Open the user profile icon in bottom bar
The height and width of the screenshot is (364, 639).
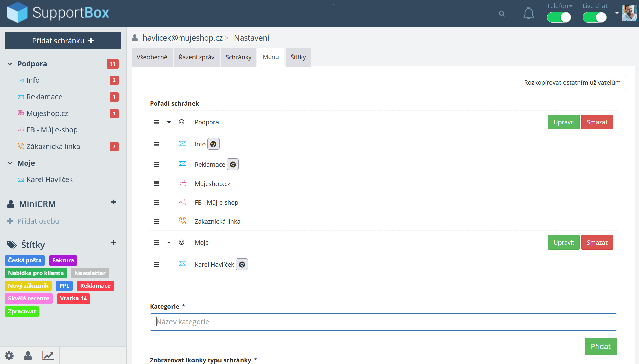tap(28, 356)
